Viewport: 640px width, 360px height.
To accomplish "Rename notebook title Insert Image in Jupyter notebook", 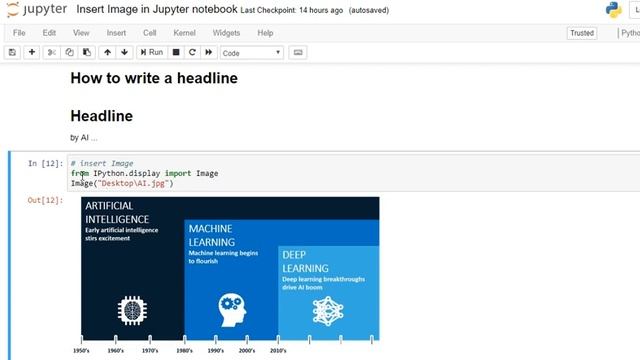I will (x=157, y=9).
